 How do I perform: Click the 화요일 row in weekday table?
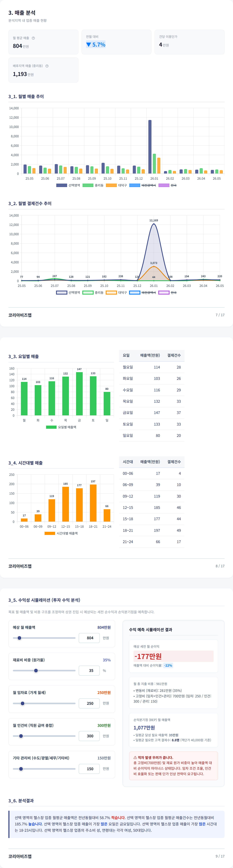pyautogui.click(x=152, y=379)
